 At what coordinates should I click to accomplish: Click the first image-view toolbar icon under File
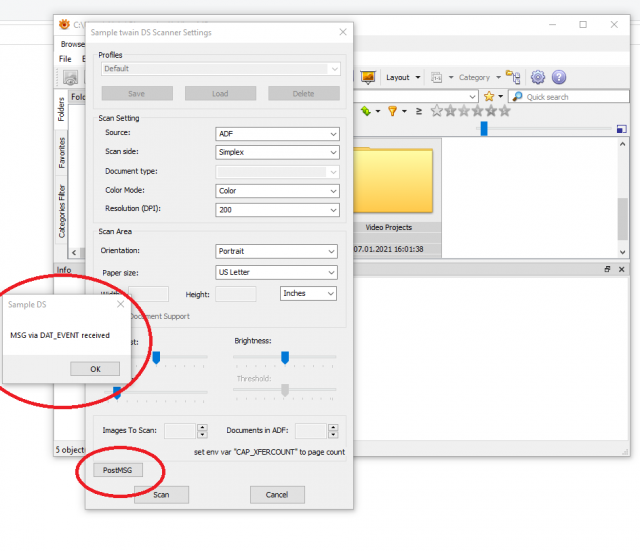[70, 77]
